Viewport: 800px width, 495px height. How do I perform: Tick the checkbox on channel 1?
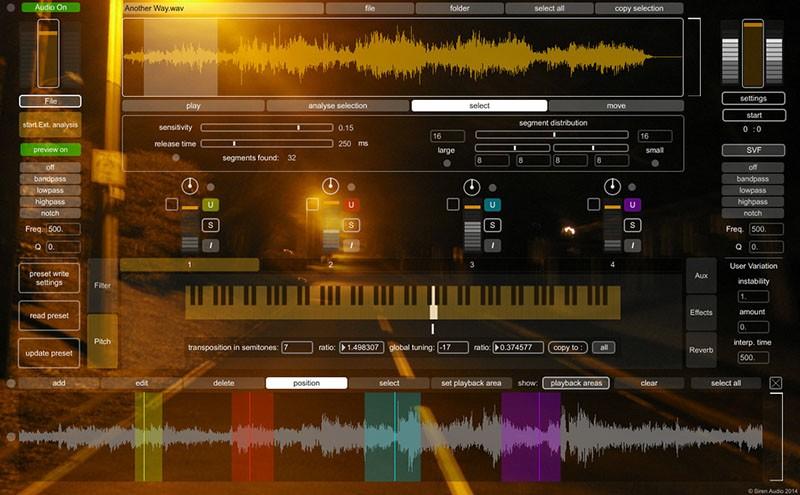coord(172,204)
